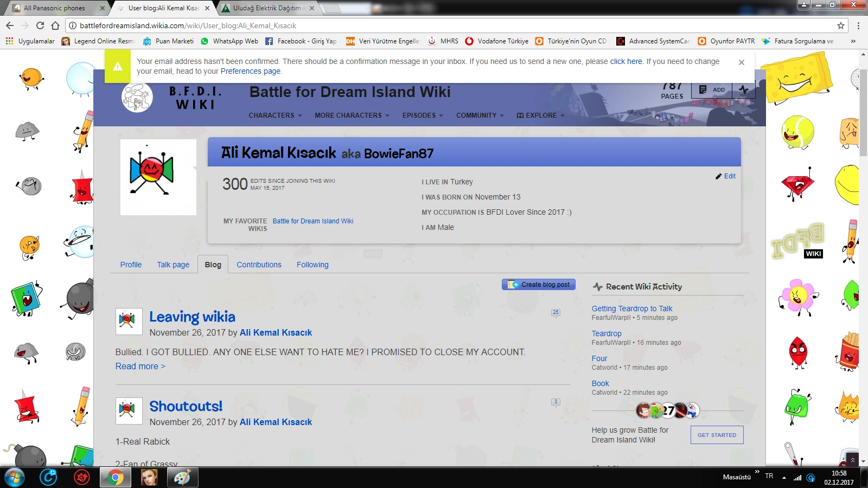Open the Getting Teardrop to Talk activity link
This screenshot has height=488, width=868.
pyautogui.click(x=632, y=309)
